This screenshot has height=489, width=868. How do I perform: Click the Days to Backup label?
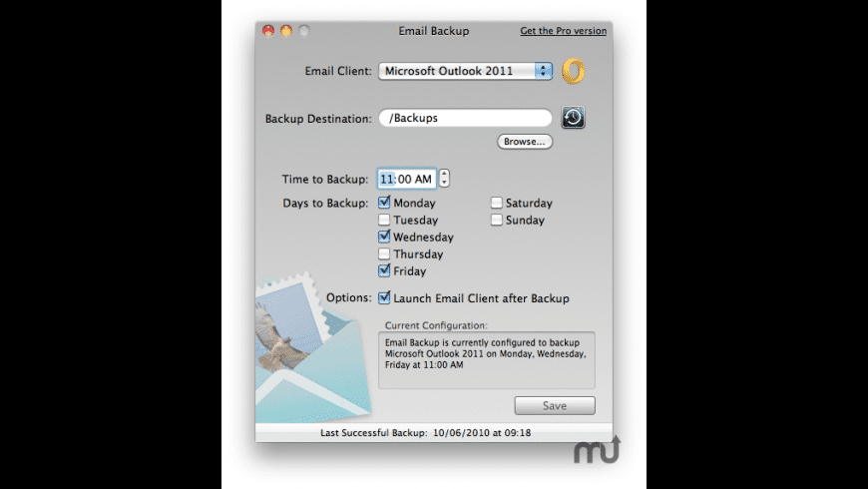(x=325, y=204)
